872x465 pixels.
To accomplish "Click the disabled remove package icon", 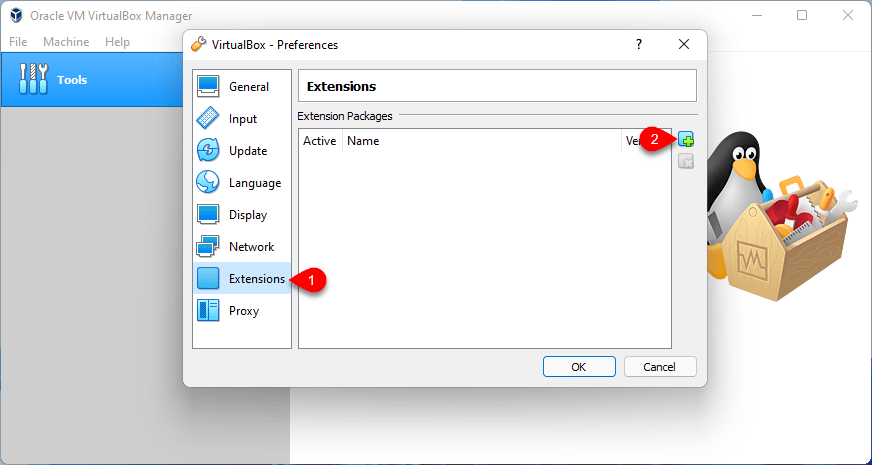I will (686, 161).
